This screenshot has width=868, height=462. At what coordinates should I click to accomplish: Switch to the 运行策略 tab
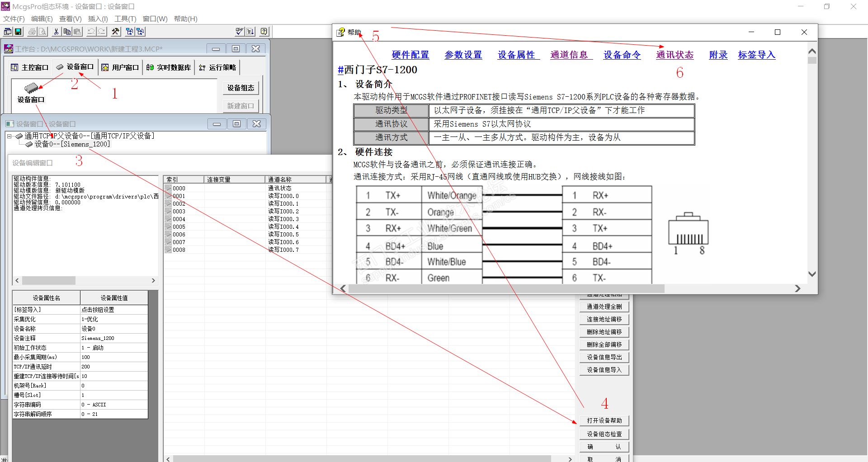[x=217, y=67]
